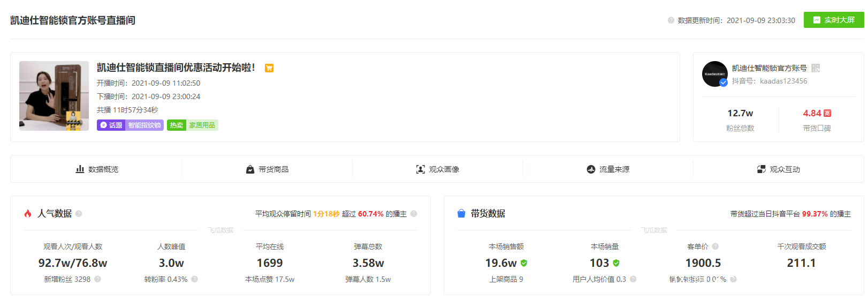Screen dimensions: 868x299
Task: Click the red 高 badge next to 4.84
Action: [x=827, y=113]
